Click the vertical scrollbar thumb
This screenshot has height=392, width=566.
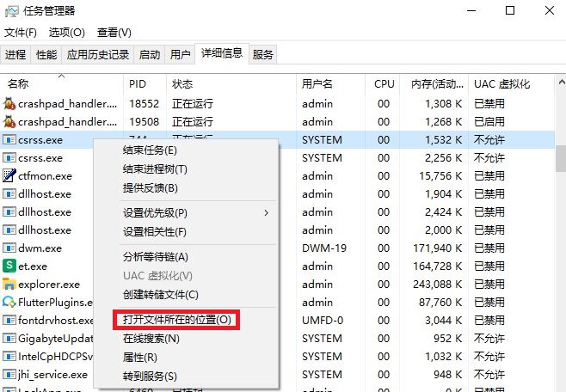point(560,159)
